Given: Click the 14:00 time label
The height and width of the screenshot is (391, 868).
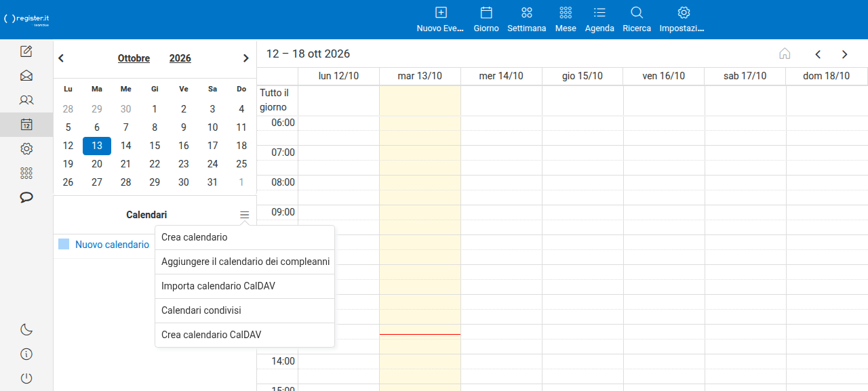Looking at the screenshot, I should pyautogui.click(x=283, y=361).
